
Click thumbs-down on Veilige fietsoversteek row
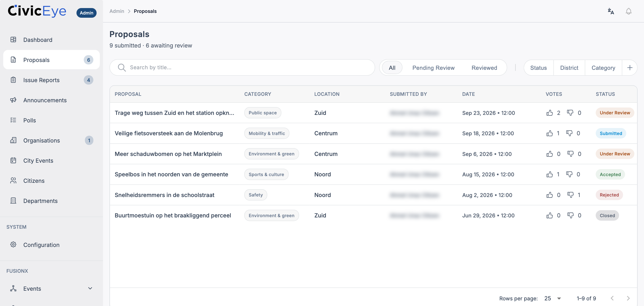(569, 133)
